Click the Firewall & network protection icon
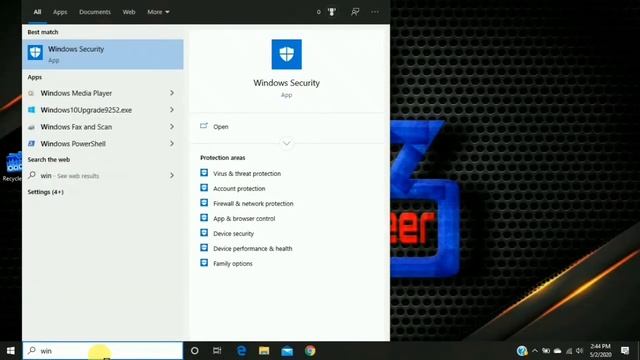The image size is (640, 360). coord(204,202)
